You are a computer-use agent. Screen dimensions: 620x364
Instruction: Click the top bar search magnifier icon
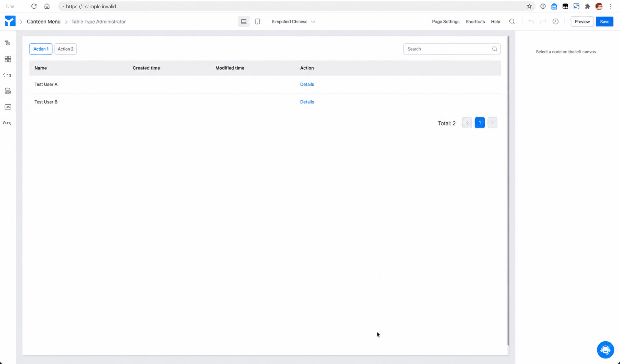(512, 22)
